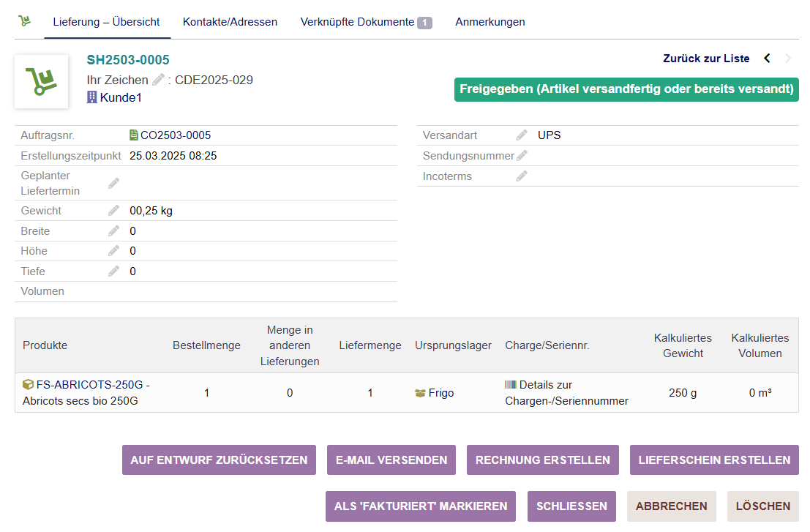Click the Höhe edit pencil icon
Image resolution: width=810 pixels, height=532 pixels.
(113, 251)
